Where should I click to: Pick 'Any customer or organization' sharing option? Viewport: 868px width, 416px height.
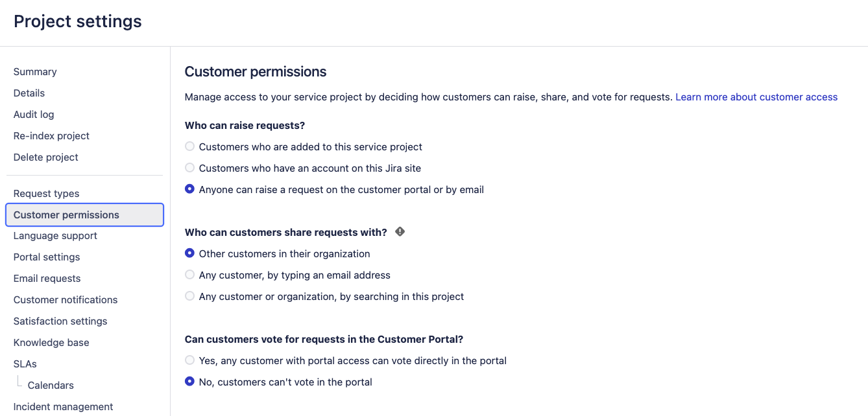click(189, 296)
